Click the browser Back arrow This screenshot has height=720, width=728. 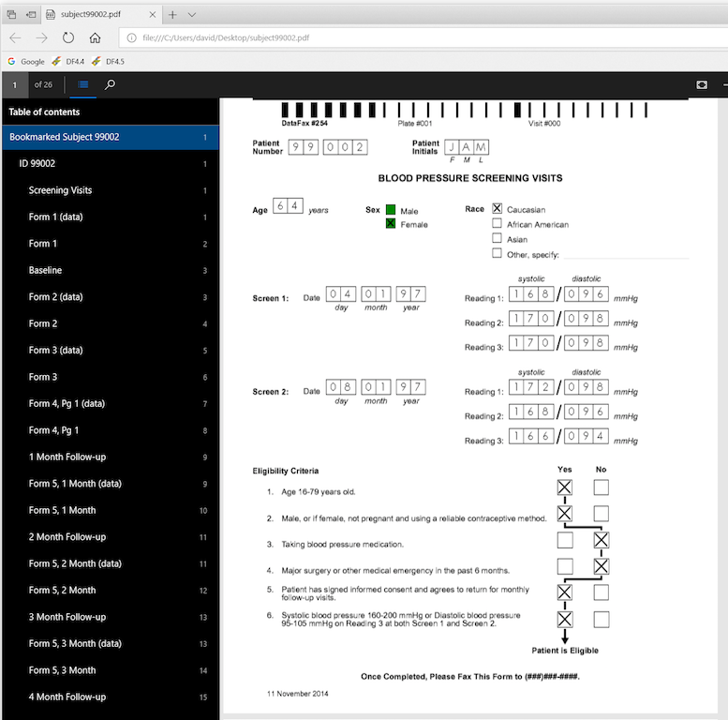tap(15, 37)
